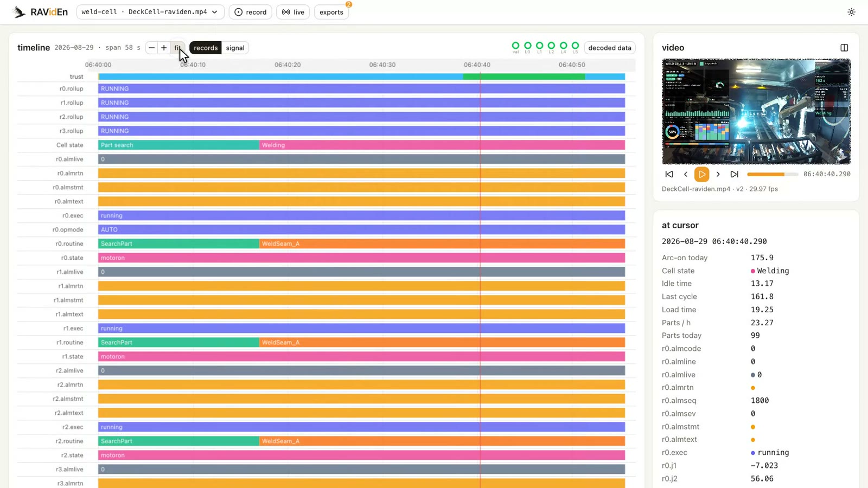Toggle the L4 layer indicator

[x=563, y=47]
